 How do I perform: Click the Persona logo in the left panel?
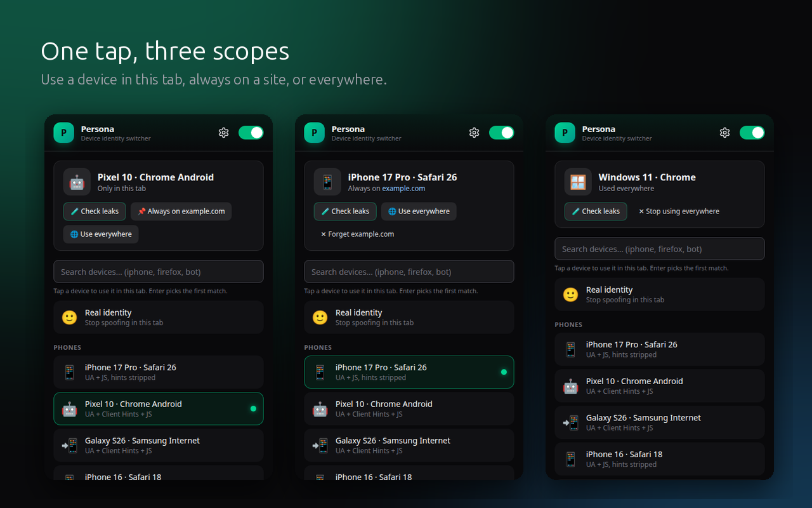[x=64, y=133]
